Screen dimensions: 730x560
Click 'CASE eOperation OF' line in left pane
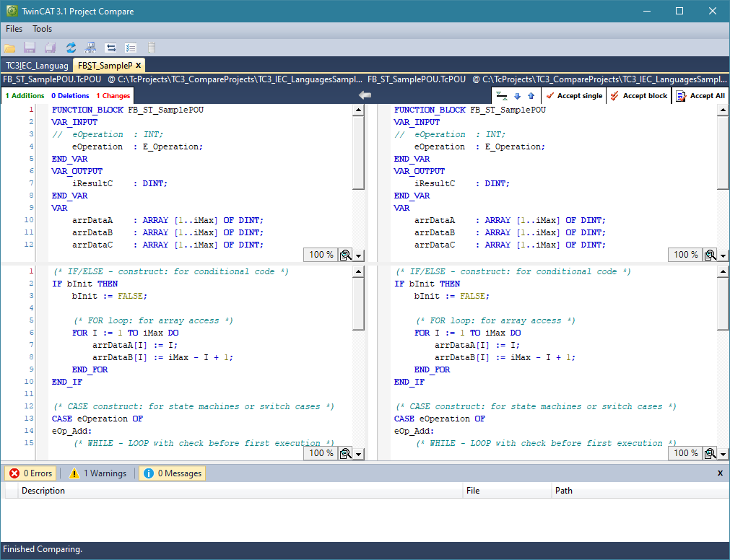pyautogui.click(x=97, y=419)
